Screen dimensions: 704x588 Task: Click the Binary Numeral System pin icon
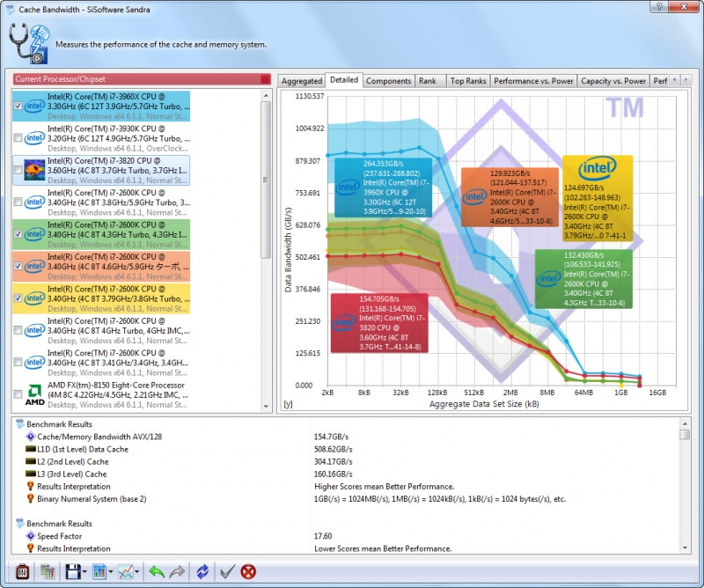pos(31,498)
